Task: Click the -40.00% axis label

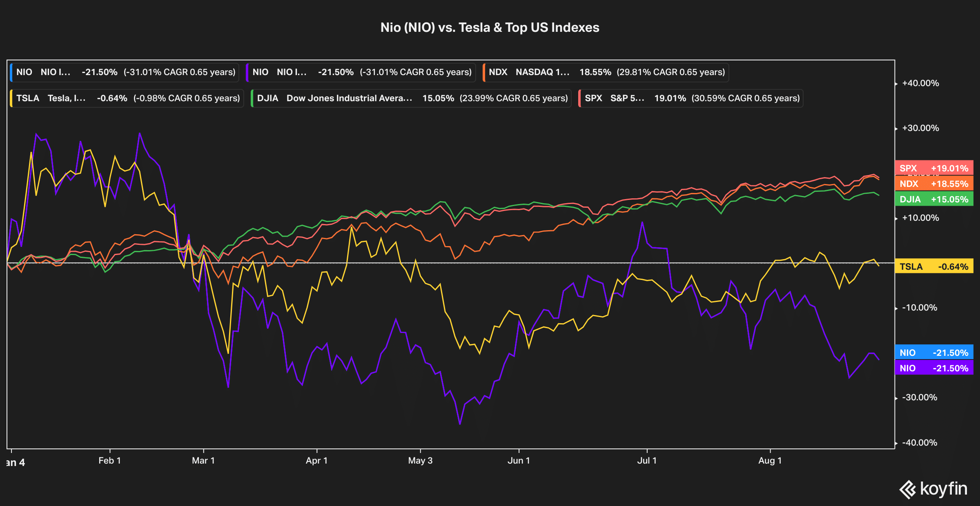Action: [920, 443]
